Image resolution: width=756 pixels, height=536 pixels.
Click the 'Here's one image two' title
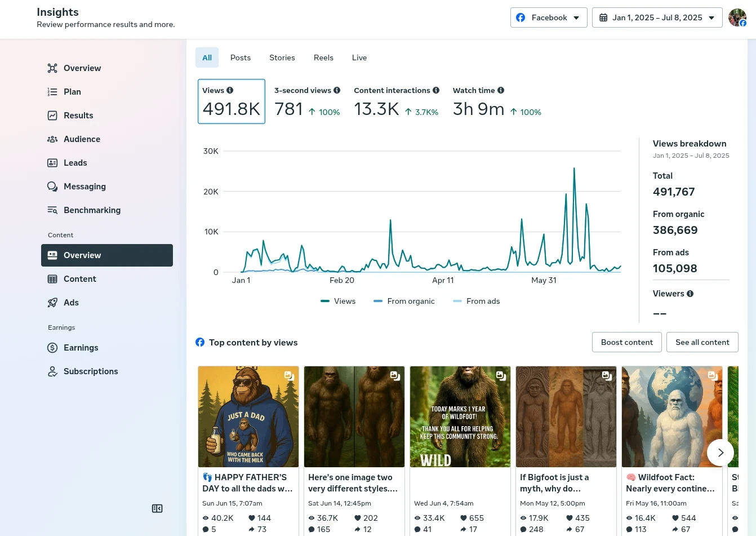coord(353,483)
